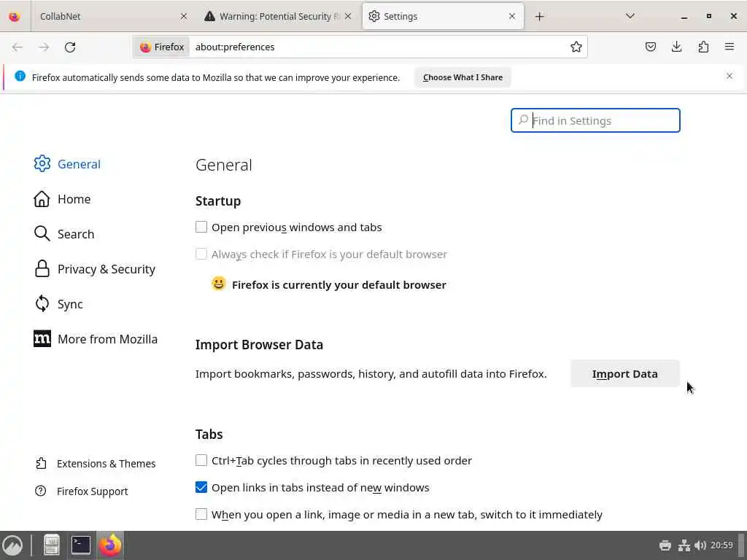Focus the Find in Settings search field
747x560 pixels.
603,121
